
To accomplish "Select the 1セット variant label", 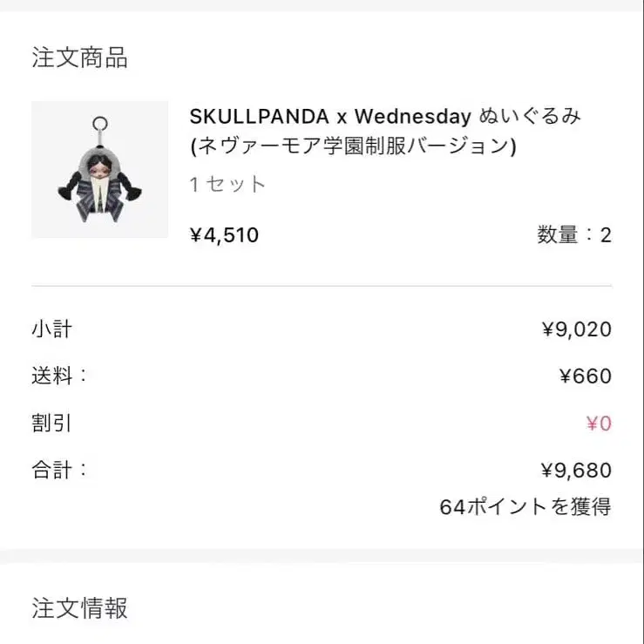I will tap(227, 185).
